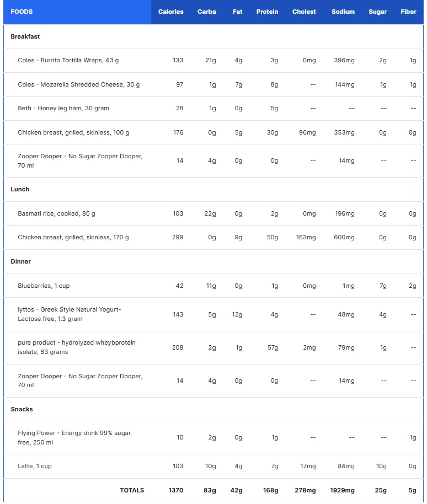
Task: Select the Protein column header
Action: 267,12
